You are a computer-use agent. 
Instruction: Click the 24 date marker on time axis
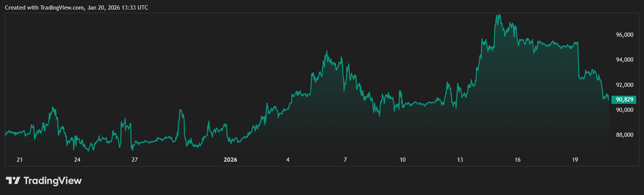pos(77,160)
